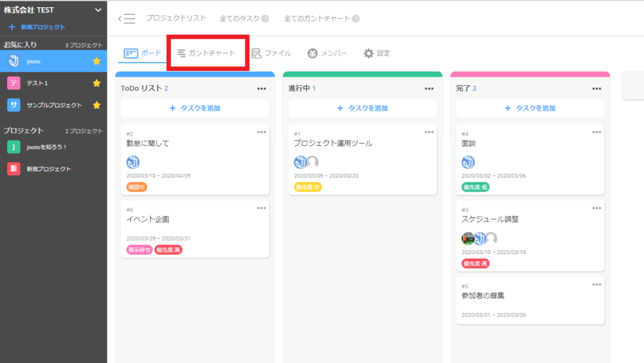Click the red 優先度:高 label on イベント企画
The height and width of the screenshot is (363, 644).
pos(168,250)
